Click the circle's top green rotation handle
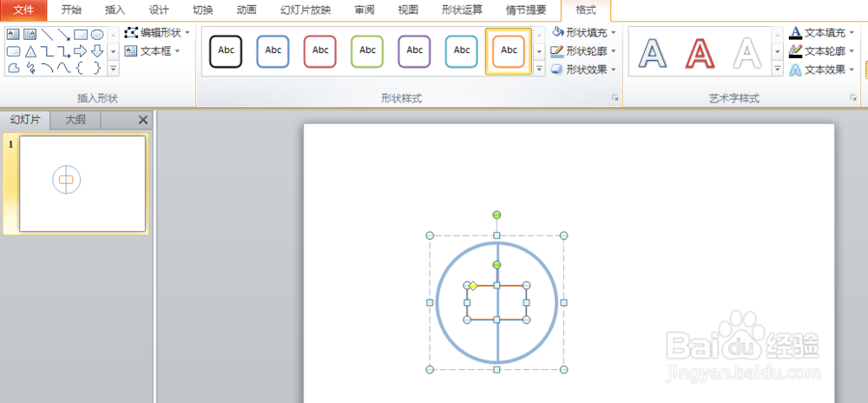 [x=496, y=215]
